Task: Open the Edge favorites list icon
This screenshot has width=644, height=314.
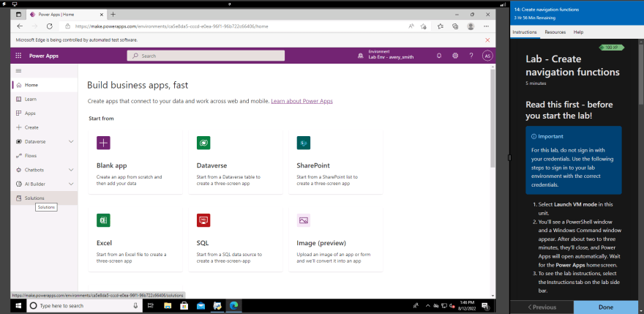Action: [441, 26]
